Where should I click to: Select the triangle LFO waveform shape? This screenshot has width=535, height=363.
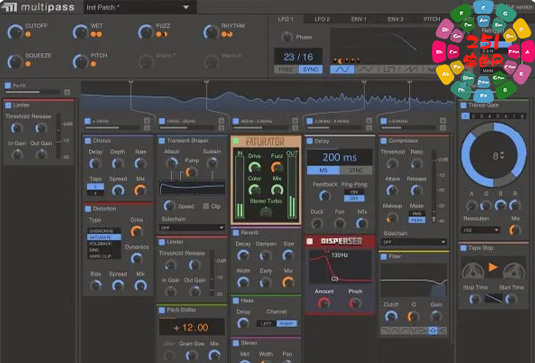pyautogui.click(x=365, y=69)
